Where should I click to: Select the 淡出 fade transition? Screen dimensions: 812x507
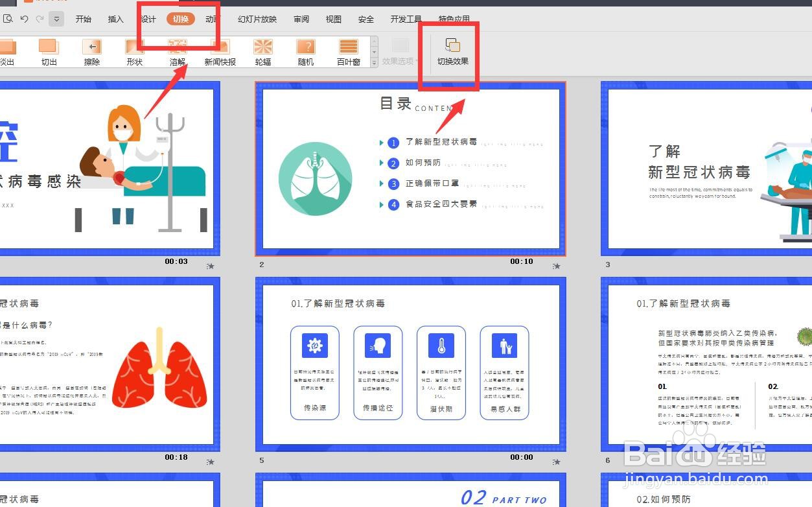[x=8, y=52]
